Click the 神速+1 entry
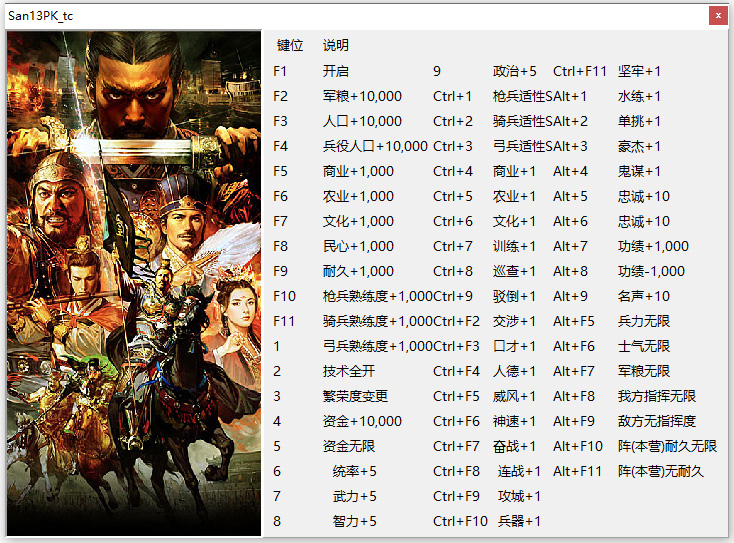 tap(514, 421)
